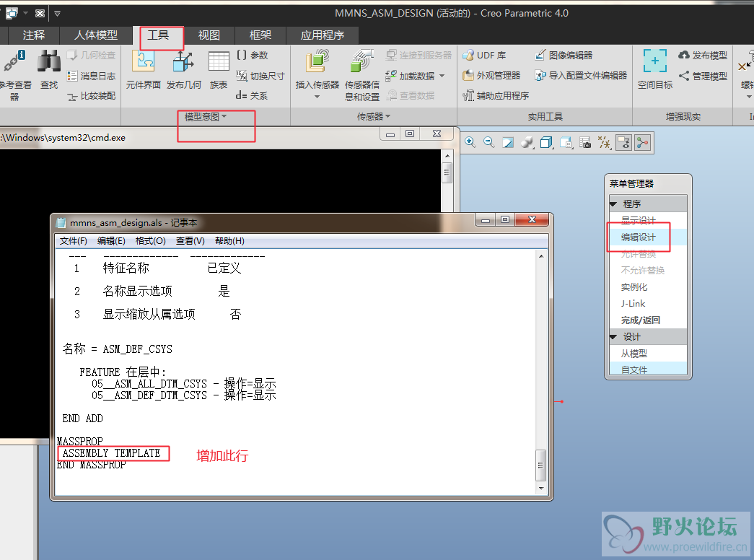
Task: Switch to the 视图 ribbon tab
Action: [x=209, y=35]
